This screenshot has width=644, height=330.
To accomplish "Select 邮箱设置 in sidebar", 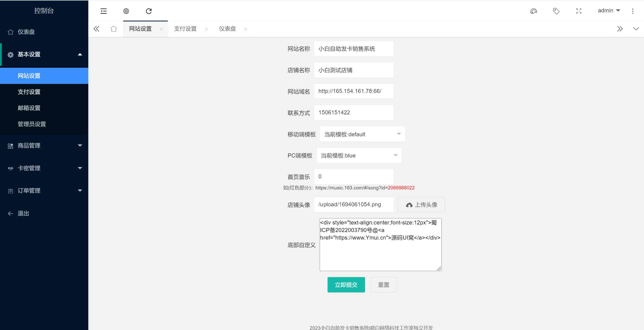I will pos(29,108).
